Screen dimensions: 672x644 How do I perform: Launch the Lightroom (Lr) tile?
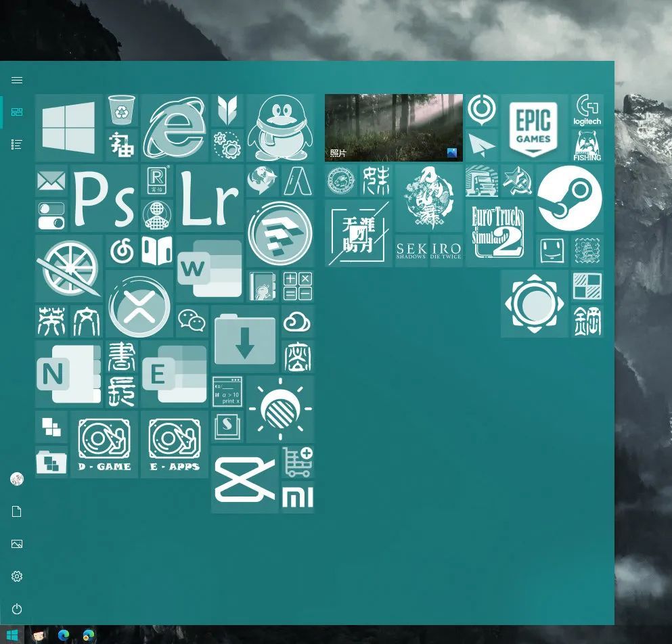(210, 198)
